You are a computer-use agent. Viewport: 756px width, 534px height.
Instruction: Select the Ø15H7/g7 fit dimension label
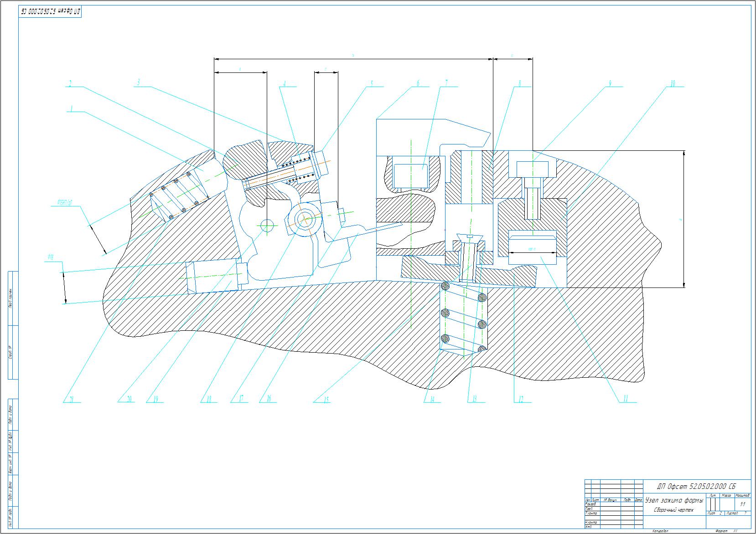tap(65, 202)
